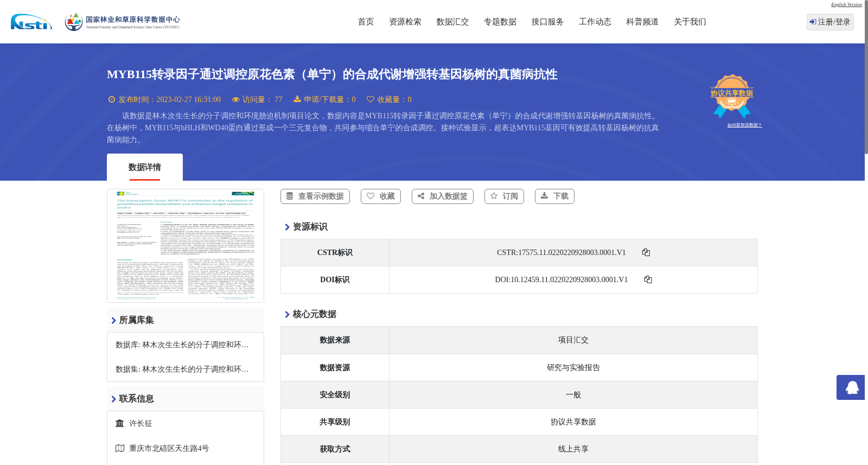The image size is (868, 465).
Task: Click the 协议共享数据 table cell
Action: click(x=573, y=422)
